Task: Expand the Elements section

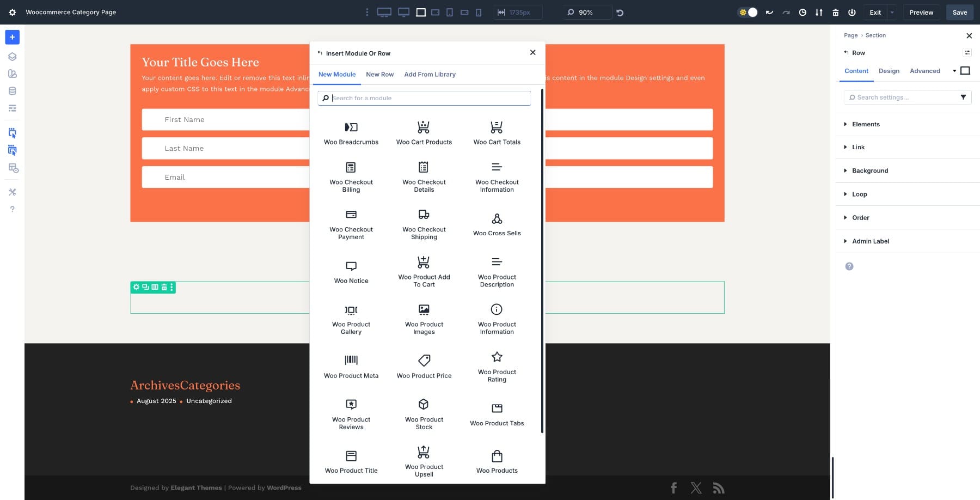Action: pos(865,124)
